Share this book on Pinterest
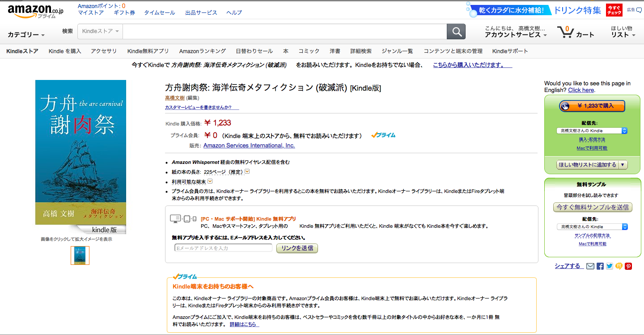This screenshot has height=335, width=644. tap(628, 266)
